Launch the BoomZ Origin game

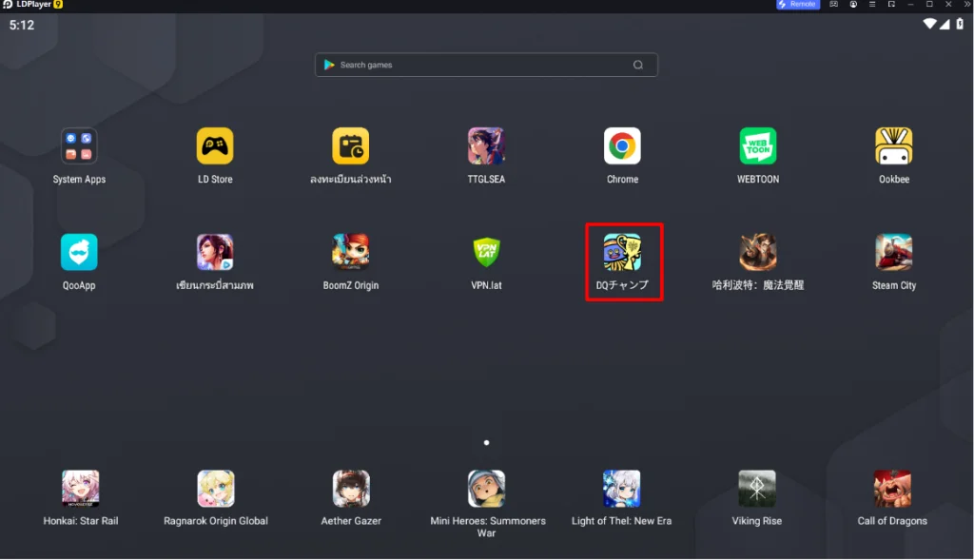[350, 252]
